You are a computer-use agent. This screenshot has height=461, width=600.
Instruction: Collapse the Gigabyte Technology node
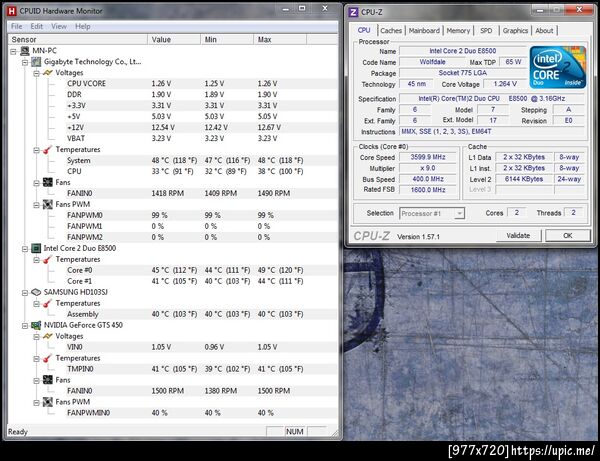[25, 62]
